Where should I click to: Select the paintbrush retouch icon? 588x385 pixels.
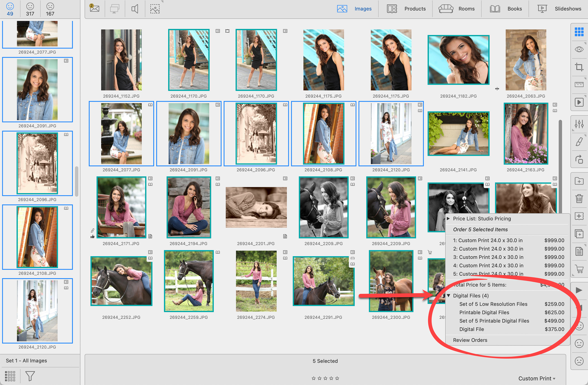pyautogui.click(x=579, y=142)
